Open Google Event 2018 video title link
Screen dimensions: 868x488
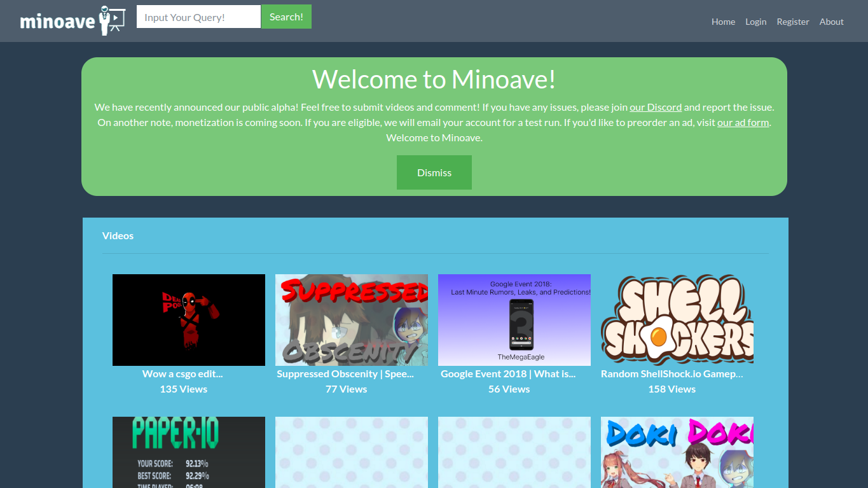pos(509,373)
